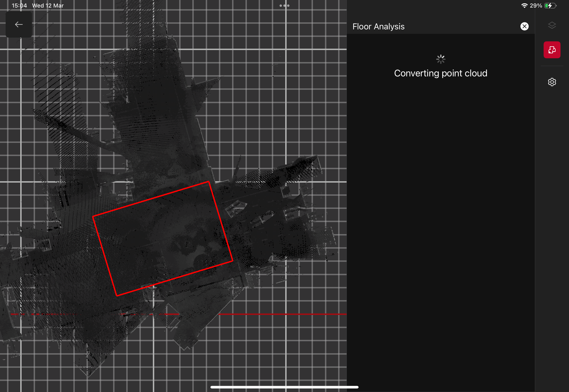This screenshot has width=569, height=392.
Task: Tap the 29% battery percentage
Action: (x=536, y=6)
